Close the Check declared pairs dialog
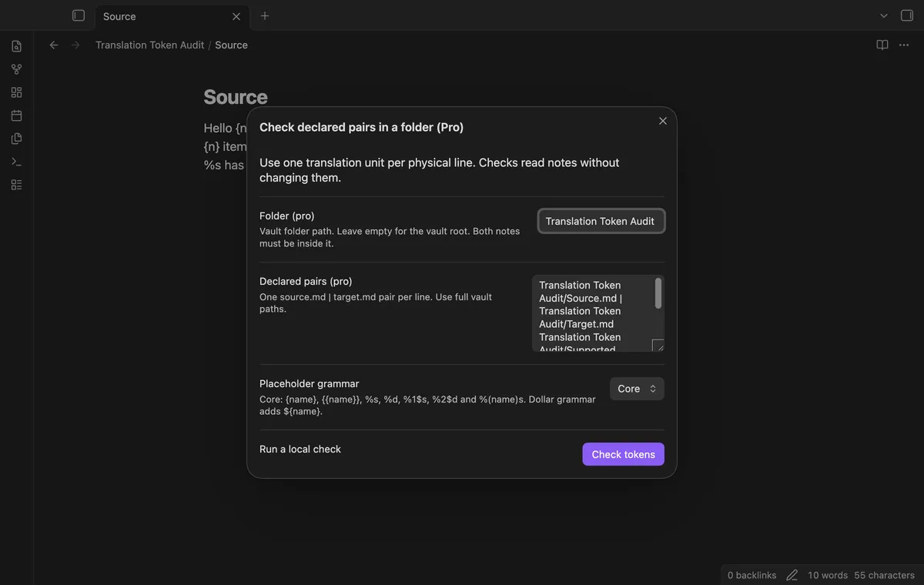This screenshot has height=585, width=924. [x=663, y=121]
